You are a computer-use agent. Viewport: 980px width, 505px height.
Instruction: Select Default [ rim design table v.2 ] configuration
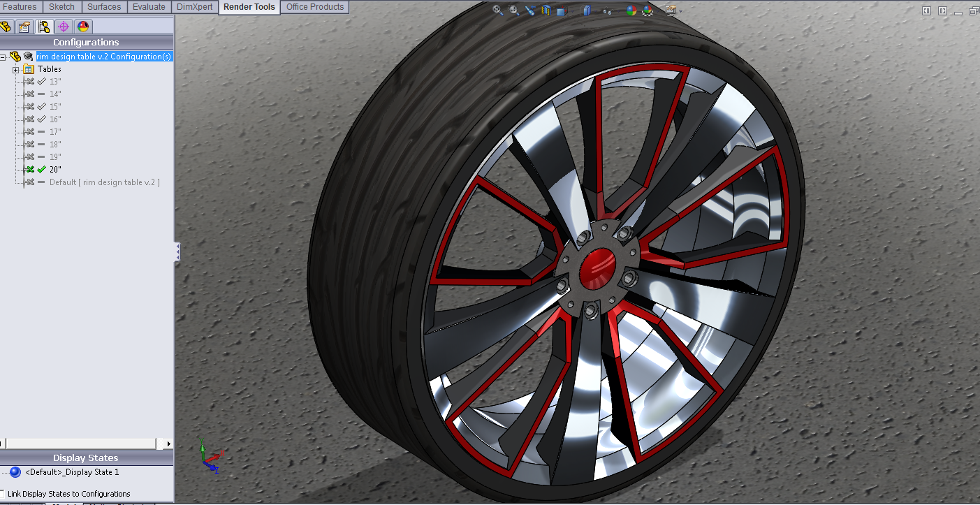tap(105, 182)
